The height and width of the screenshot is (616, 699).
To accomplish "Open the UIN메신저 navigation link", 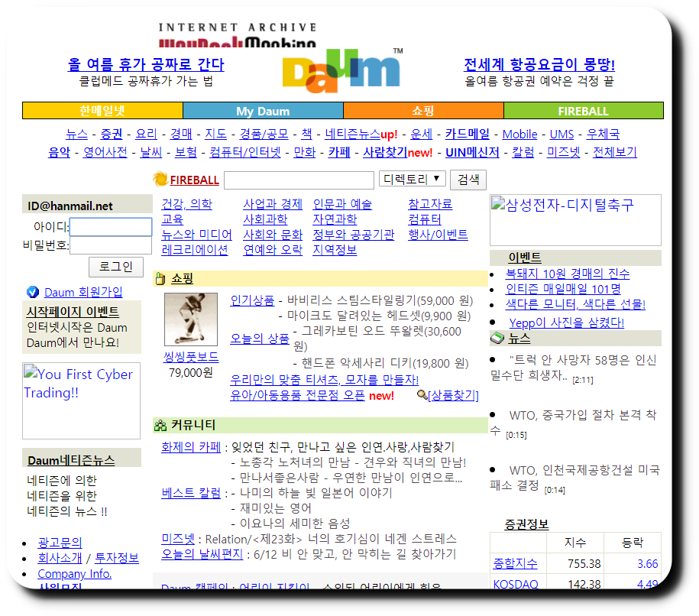I will 473,152.
